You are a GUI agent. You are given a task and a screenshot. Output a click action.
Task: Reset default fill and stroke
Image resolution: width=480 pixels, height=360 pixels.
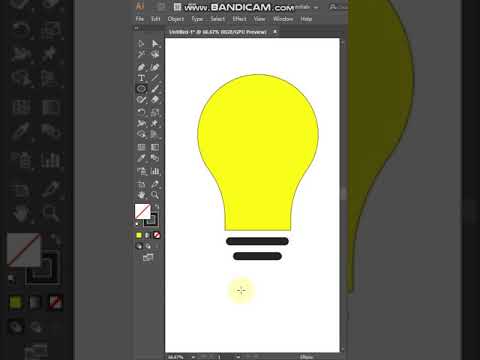[x=138, y=224]
